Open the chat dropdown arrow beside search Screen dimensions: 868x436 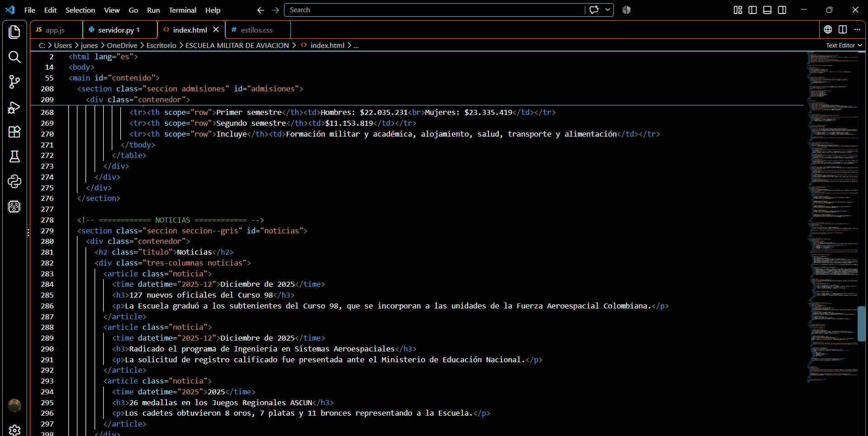point(607,10)
